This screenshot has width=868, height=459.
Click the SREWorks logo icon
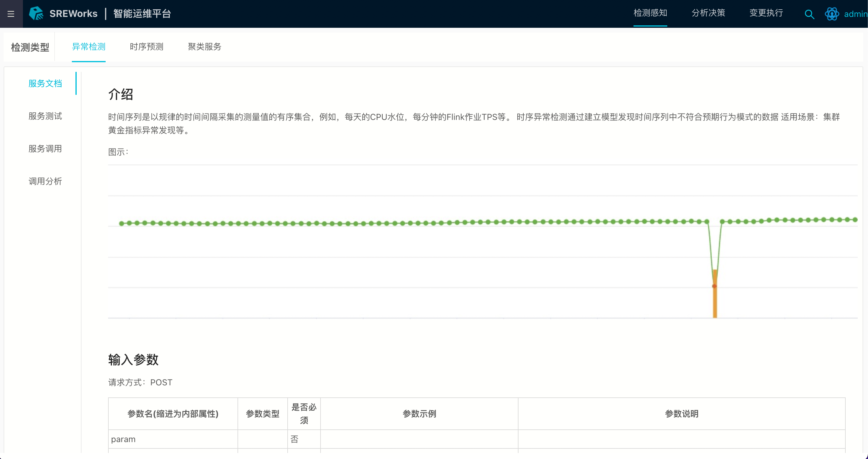[x=36, y=14]
